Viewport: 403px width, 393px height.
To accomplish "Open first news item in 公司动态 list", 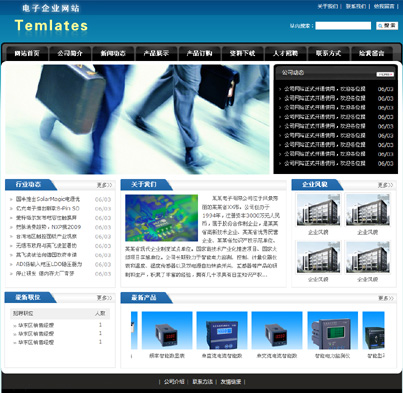I will [x=325, y=89].
